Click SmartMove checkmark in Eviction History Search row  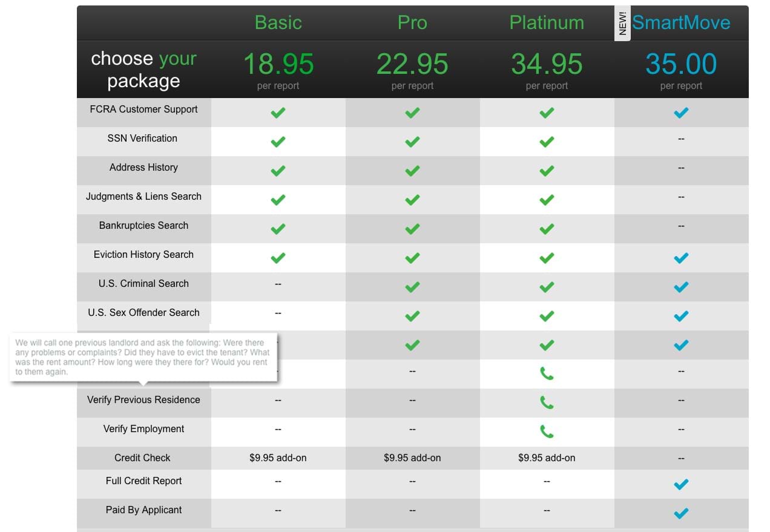tap(681, 258)
